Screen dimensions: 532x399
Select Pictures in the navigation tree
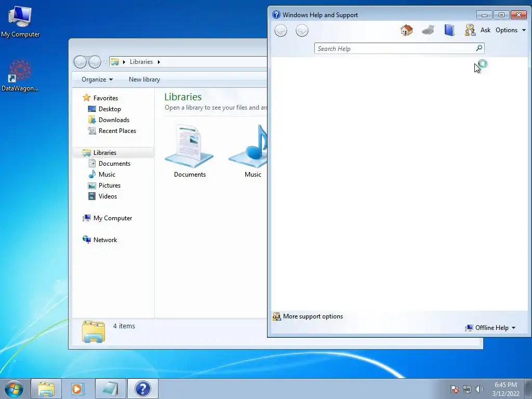110,185
